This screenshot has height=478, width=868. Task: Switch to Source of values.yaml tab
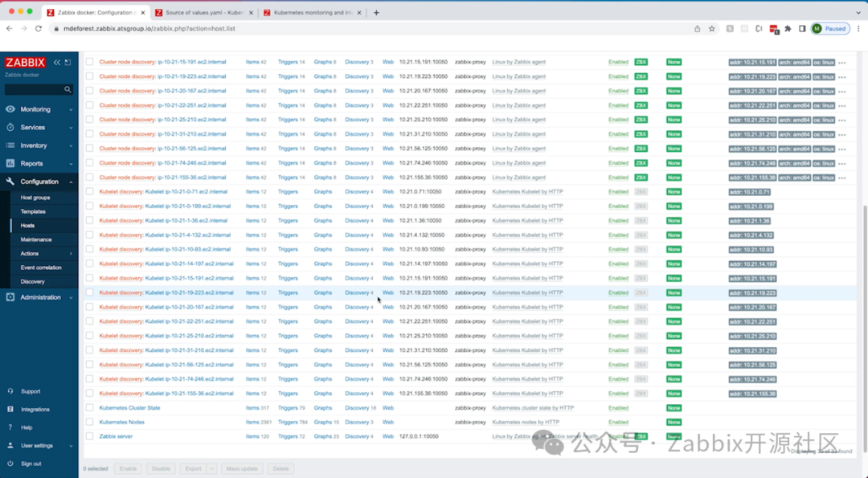click(203, 12)
